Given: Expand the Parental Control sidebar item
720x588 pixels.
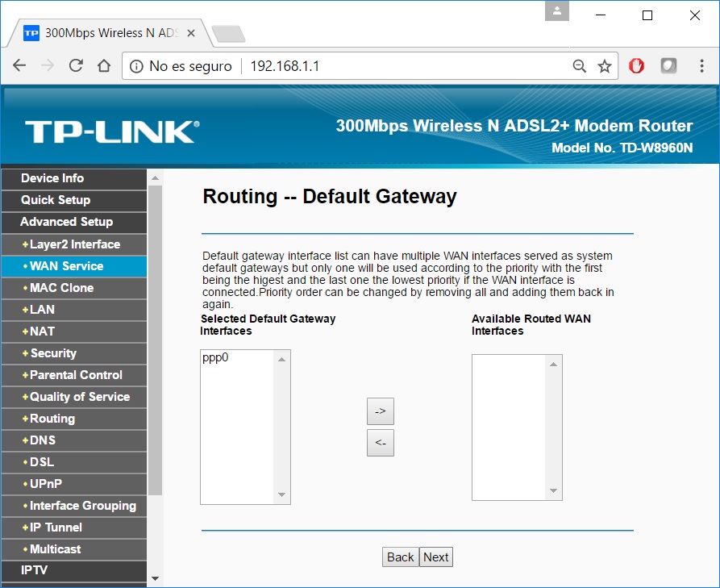Looking at the screenshot, I should point(76,375).
